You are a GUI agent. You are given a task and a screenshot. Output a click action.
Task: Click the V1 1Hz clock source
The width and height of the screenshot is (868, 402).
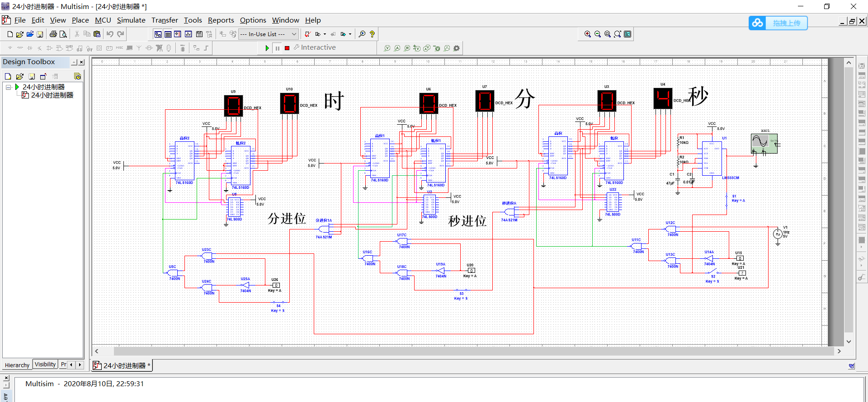pyautogui.click(x=778, y=234)
